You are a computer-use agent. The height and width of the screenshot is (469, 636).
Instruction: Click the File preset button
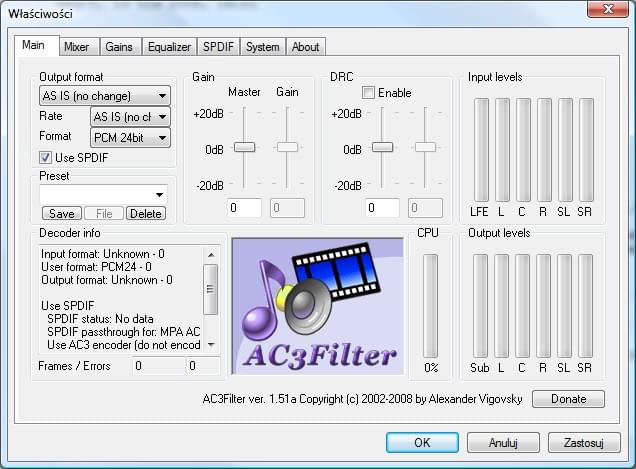104,213
